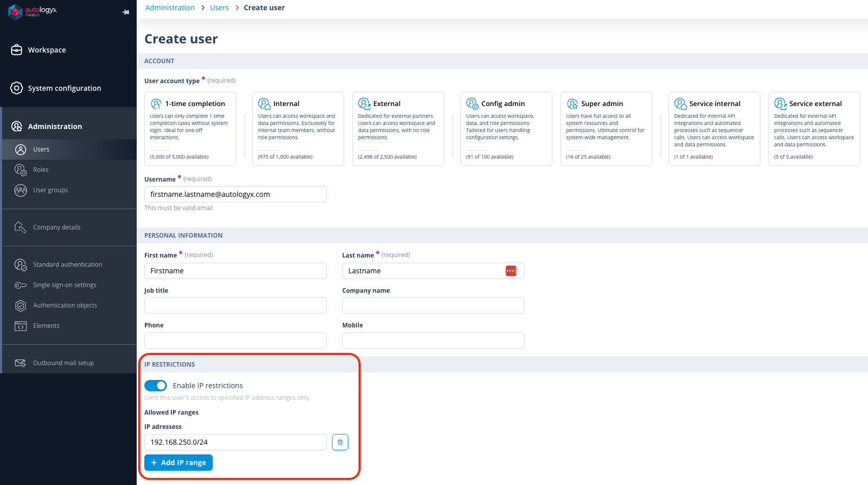Select the Super admin account type
This screenshot has height=485, width=868.
(x=606, y=129)
